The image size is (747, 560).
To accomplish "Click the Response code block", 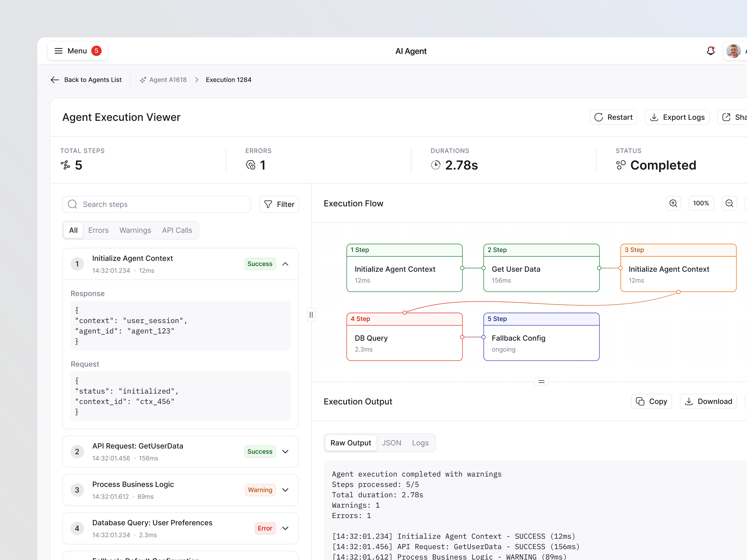I will (x=180, y=326).
